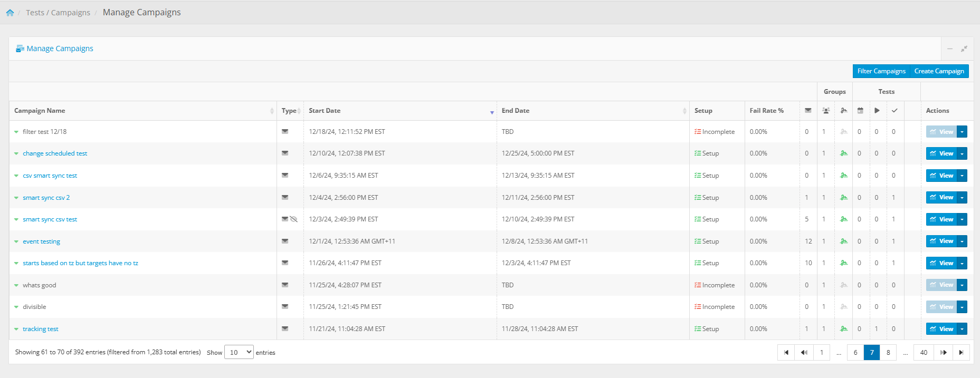Click the envelope icon in table header
The width and height of the screenshot is (980, 378).
tap(808, 111)
